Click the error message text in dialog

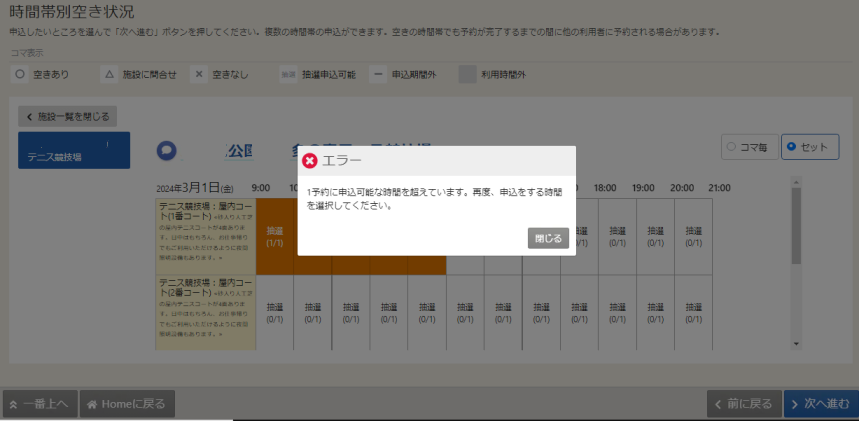click(x=434, y=200)
